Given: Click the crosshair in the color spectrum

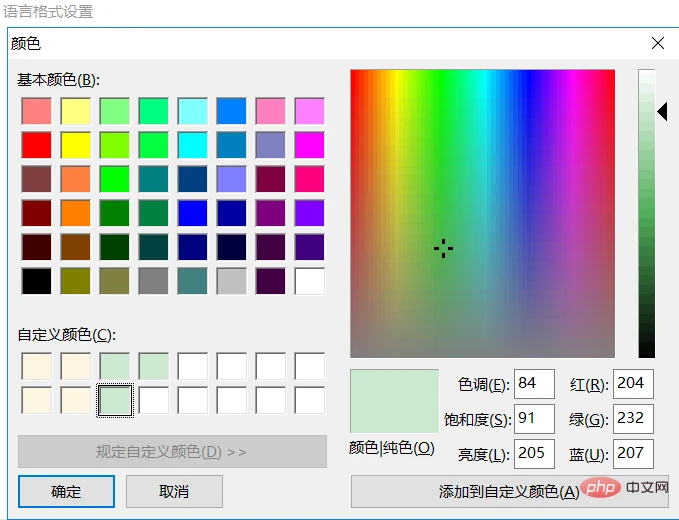Looking at the screenshot, I should [x=444, y=249].
